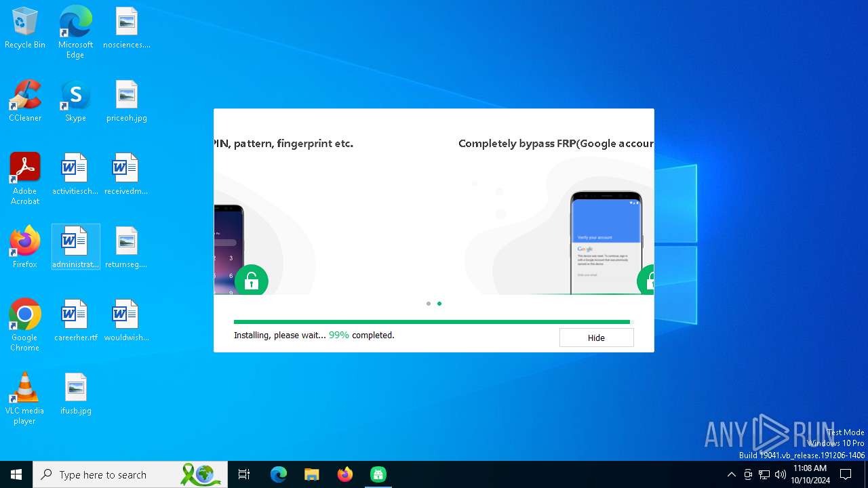The height and width of the screenshot is (488, 868).
Task: Click 'Installing, please wait...' status text
Action: tap(280, 335)
